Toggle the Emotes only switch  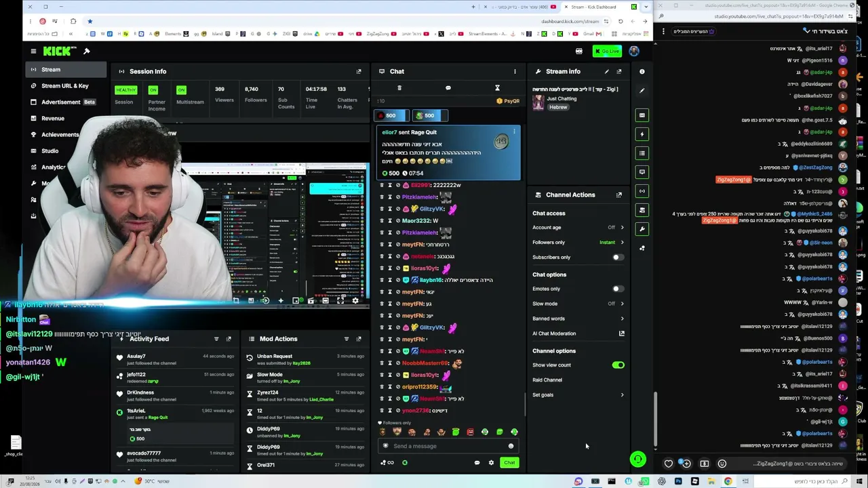coord(617,289)
